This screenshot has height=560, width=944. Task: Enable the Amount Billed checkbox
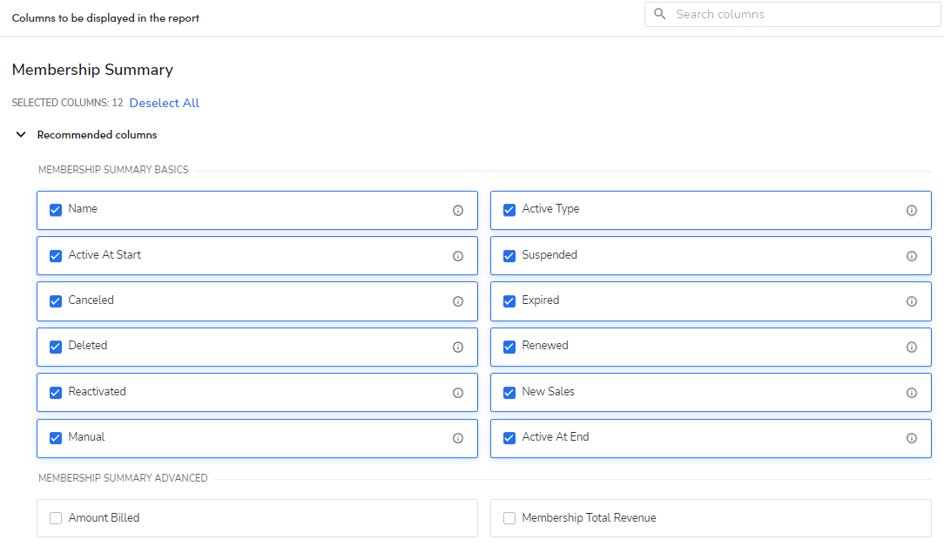[x=56, y=518]
